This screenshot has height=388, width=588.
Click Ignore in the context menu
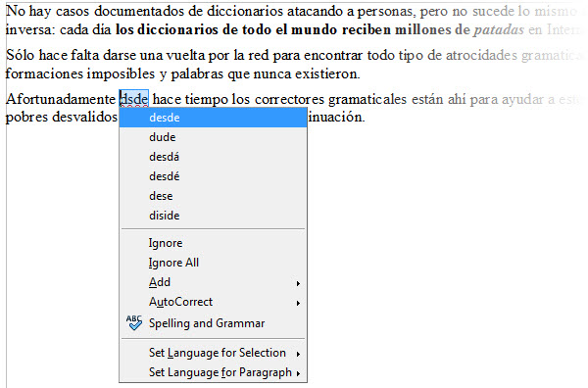pos(213,243)
